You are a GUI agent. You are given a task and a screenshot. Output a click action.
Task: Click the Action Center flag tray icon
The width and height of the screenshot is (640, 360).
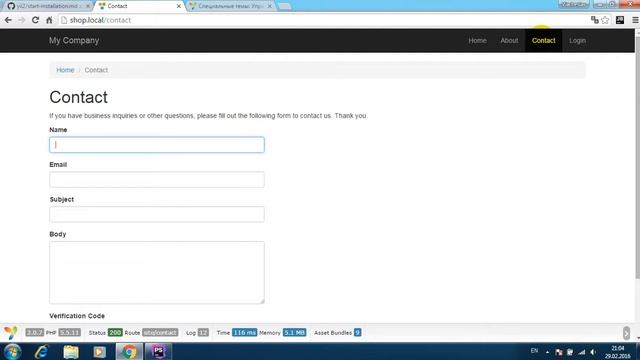coord(559,352)
